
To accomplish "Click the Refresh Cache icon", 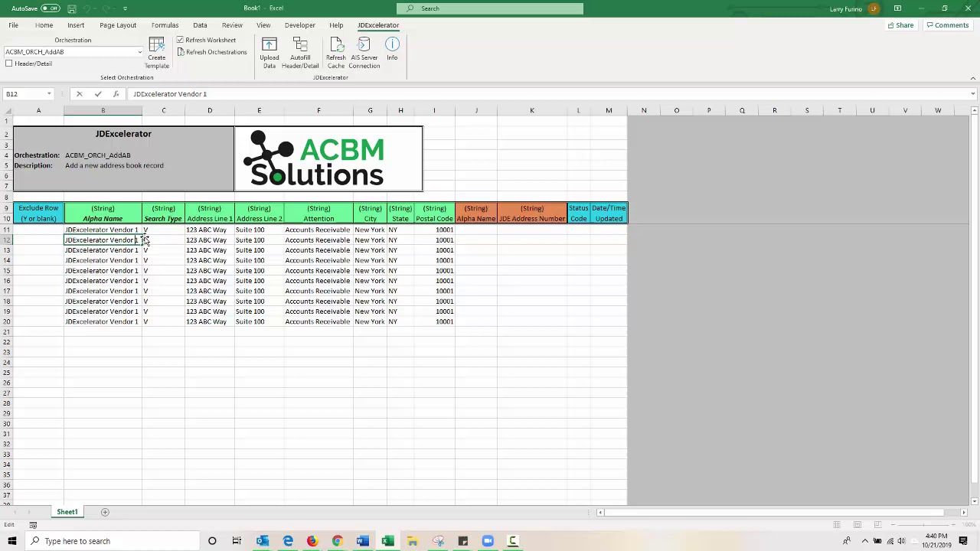I will (x=336, y=52).
